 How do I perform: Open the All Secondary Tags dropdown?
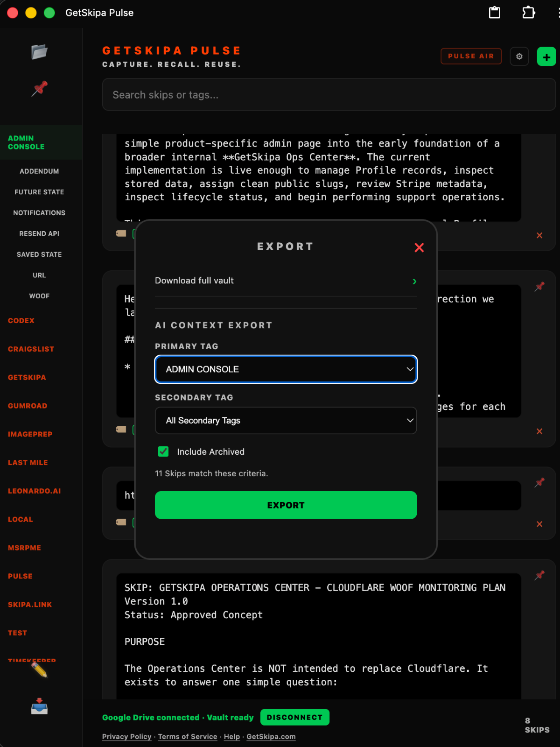click(x=286, y=421)
